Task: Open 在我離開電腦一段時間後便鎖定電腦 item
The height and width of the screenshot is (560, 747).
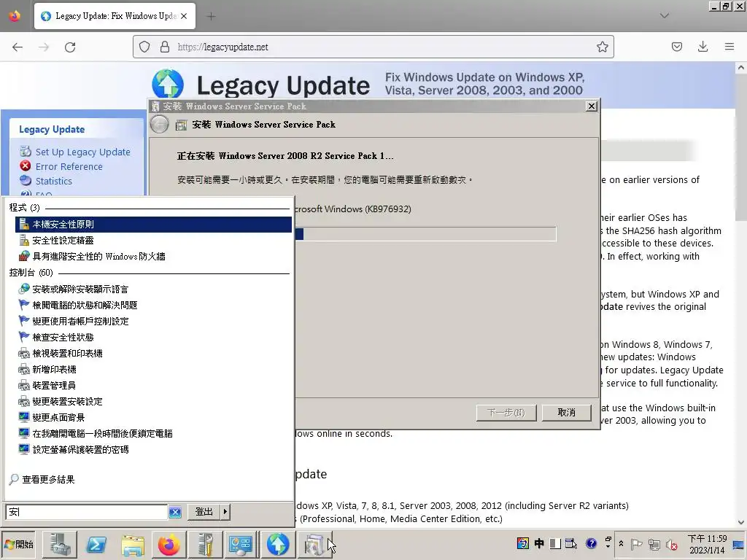Action: click(153, 434)
